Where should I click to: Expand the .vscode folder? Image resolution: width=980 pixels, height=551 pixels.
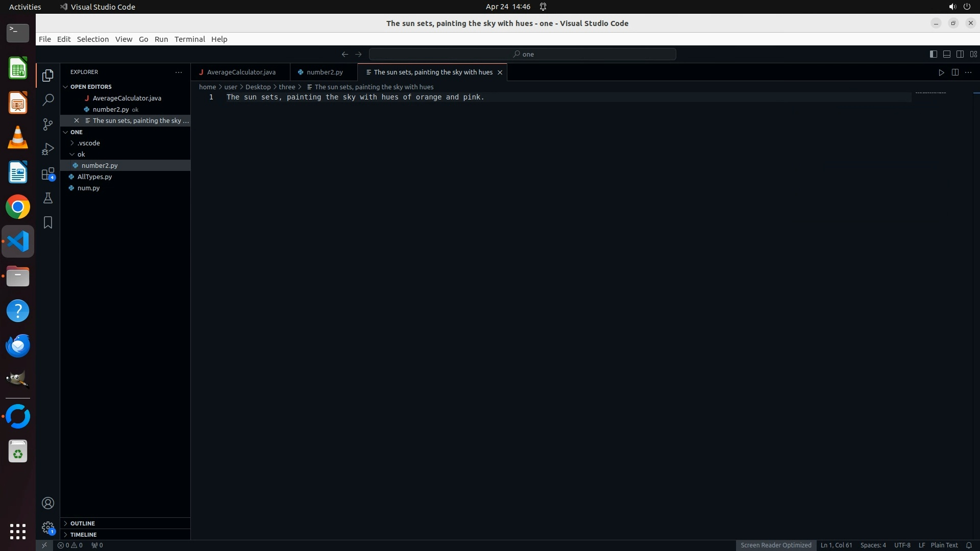89,143
